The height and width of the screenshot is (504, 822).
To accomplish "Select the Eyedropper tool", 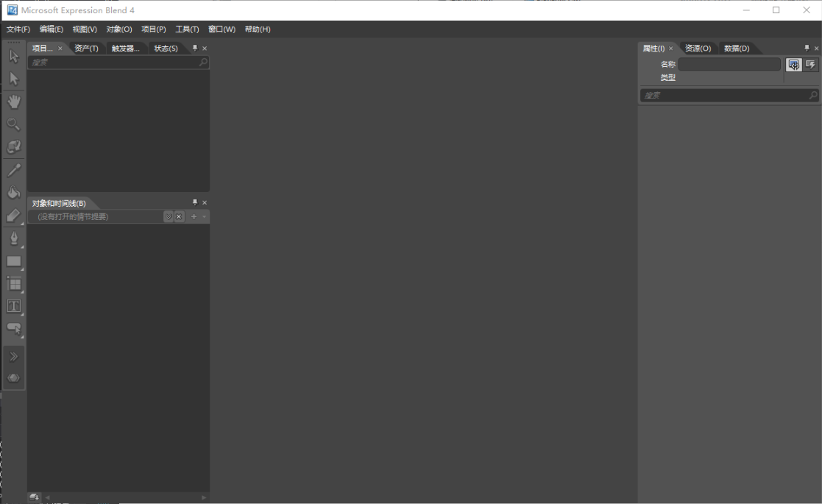I will tap(13, 170).
